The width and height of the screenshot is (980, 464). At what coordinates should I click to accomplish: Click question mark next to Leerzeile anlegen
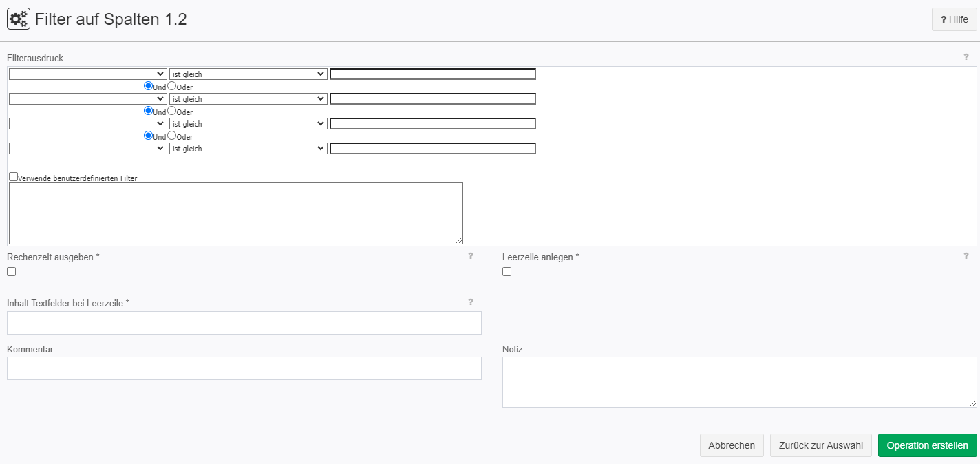point(966,256)
